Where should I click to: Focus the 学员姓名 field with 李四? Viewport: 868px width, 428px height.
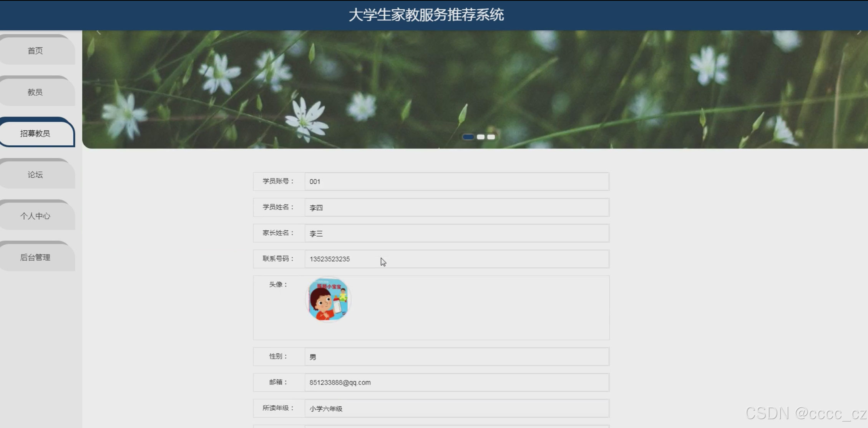point(456,208)
